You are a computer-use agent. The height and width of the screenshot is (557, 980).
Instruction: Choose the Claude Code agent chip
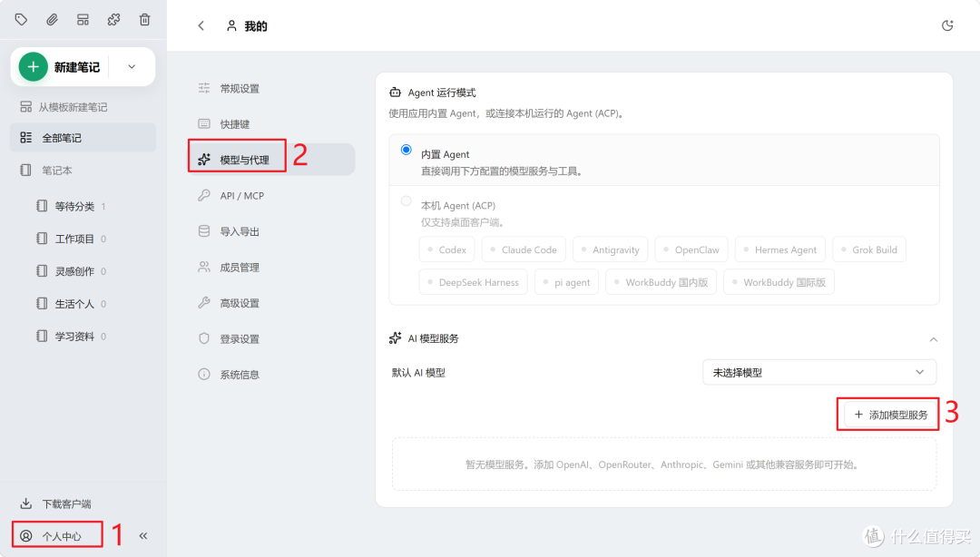[x=524, y=249]
